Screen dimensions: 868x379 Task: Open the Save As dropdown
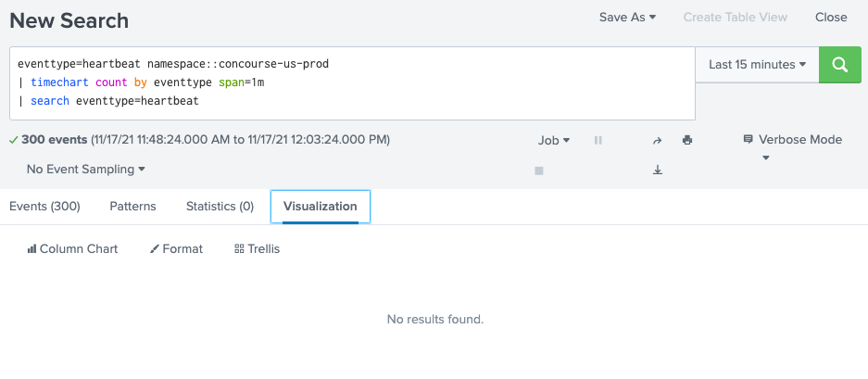pyautogui.click(x=628, y=18)
